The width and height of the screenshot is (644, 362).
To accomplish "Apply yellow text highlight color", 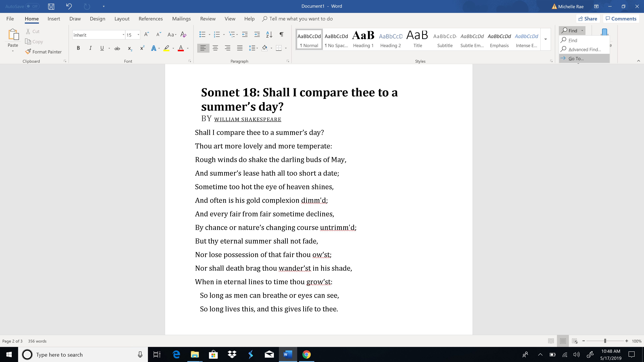I will click(x=167, y=48).
